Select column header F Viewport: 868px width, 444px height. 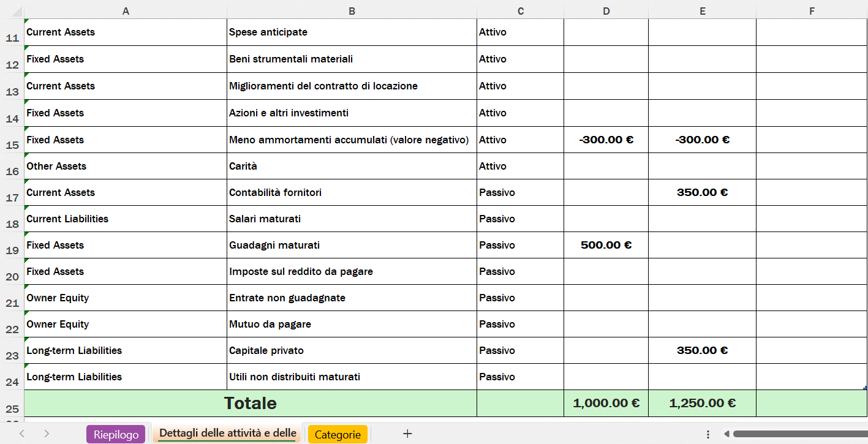[811, 10]
